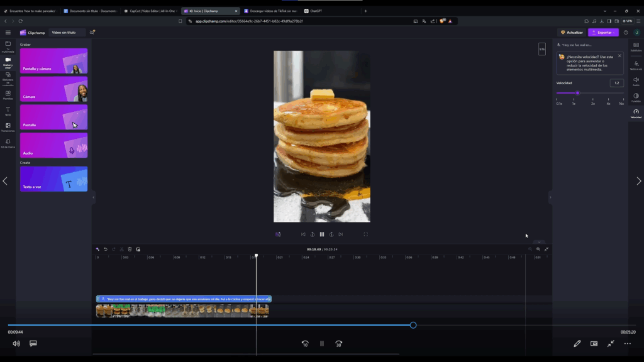Click the delete trash icon in timeline toolbar
The width and height of the screenshot is (644, 362).
(x=130, y=249)
